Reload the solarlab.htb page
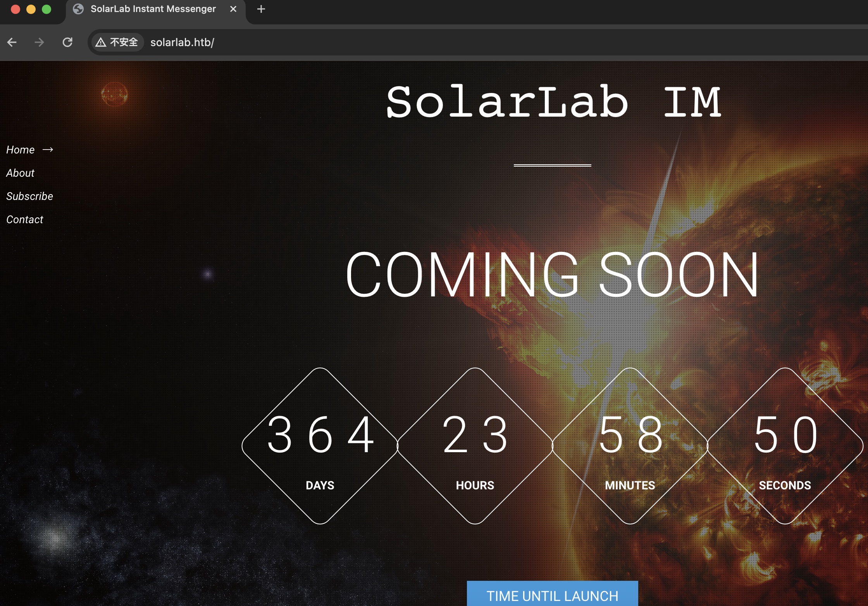The image size is (868, 606). 67,42
